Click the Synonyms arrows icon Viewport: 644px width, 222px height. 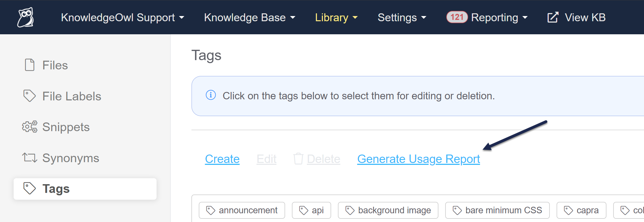click(x=29, y=158)
